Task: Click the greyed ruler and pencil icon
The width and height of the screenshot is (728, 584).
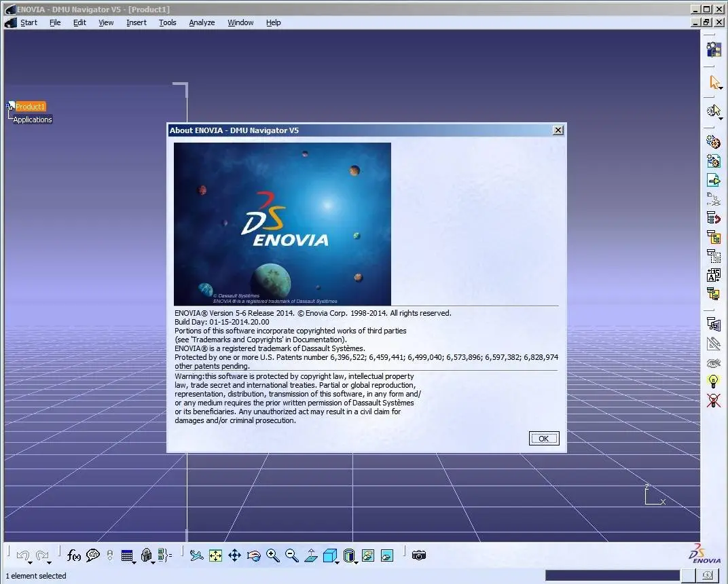Action: coord(713,344)
